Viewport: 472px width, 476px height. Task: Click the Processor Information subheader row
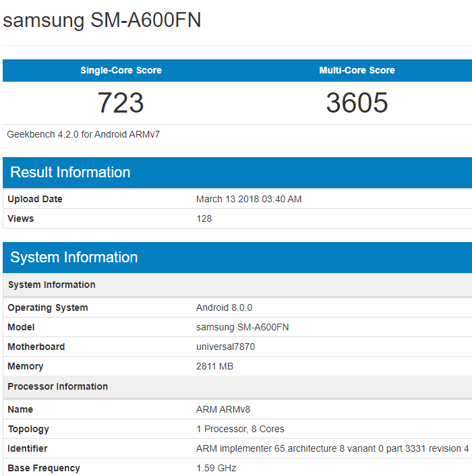pos(237,386)
